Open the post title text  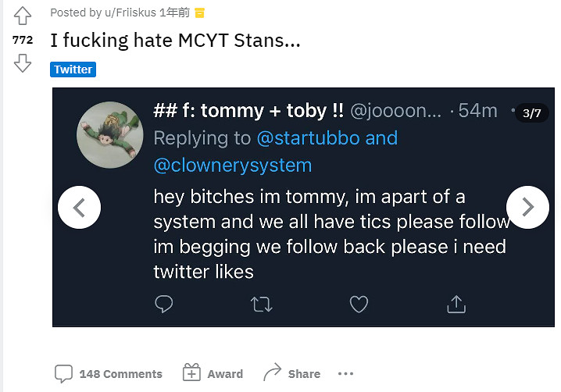(175, 40)
